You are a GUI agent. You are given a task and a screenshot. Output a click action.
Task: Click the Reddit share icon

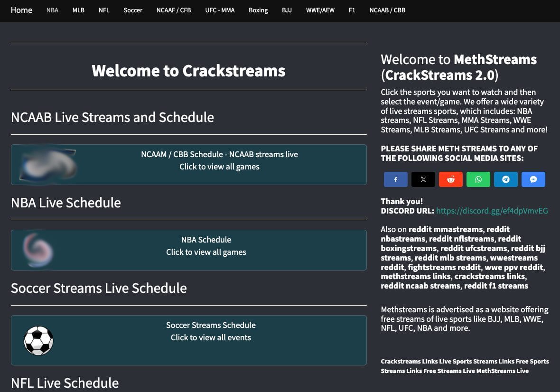tap(450, 179)
